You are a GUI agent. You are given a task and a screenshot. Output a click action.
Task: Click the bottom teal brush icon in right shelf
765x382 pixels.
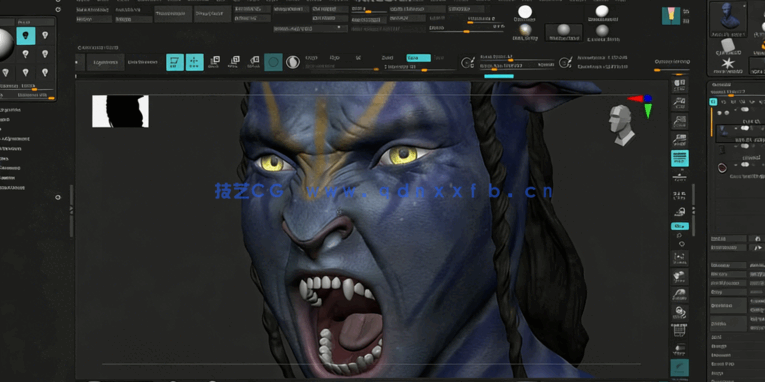click(x=680, y=368)
